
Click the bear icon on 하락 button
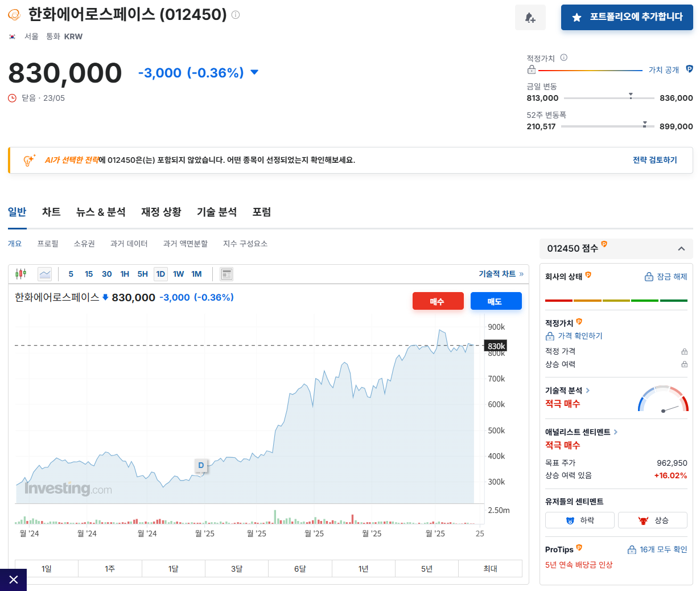tap(570, 520)
